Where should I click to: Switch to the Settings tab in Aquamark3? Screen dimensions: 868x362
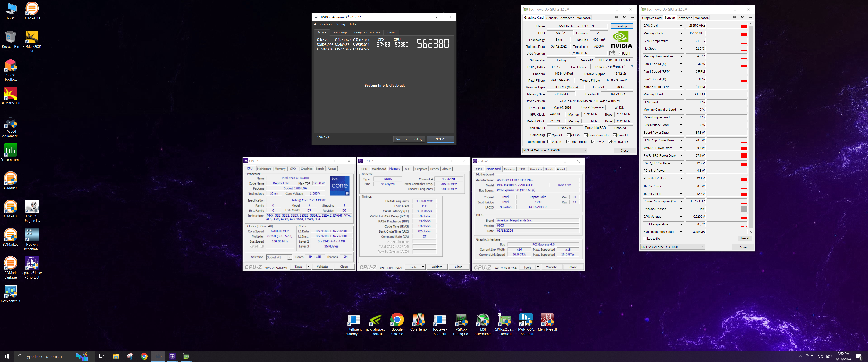tap(340, 33)
